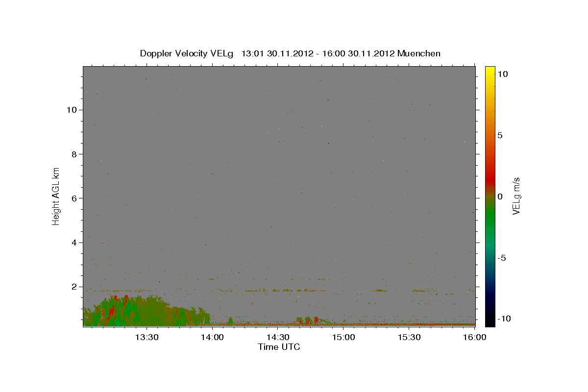588x392 pixels.
Task: Click the colorbar value 0 label
Action: click(x=500, y=196)
